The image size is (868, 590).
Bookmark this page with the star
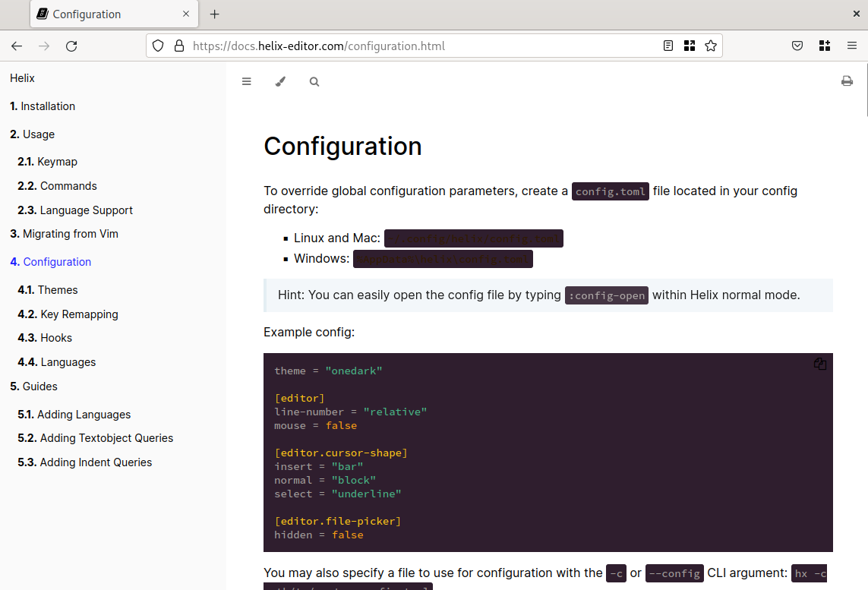tap(711, 46)
